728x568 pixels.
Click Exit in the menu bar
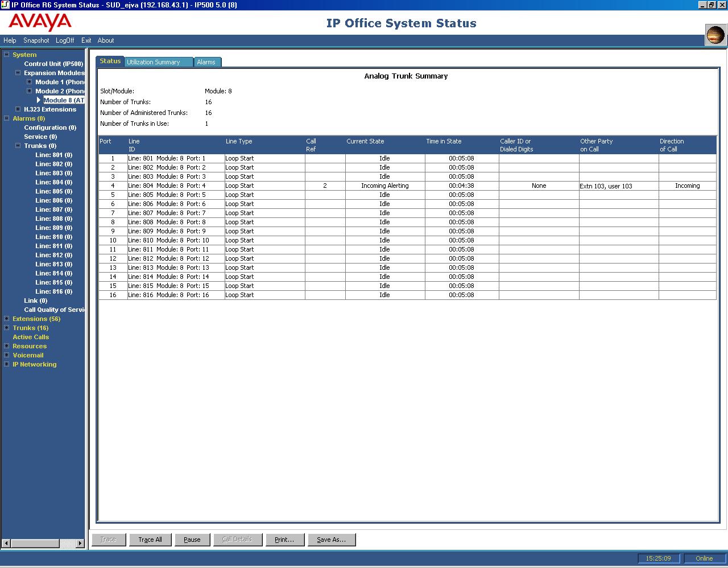[x=86, y=40]
